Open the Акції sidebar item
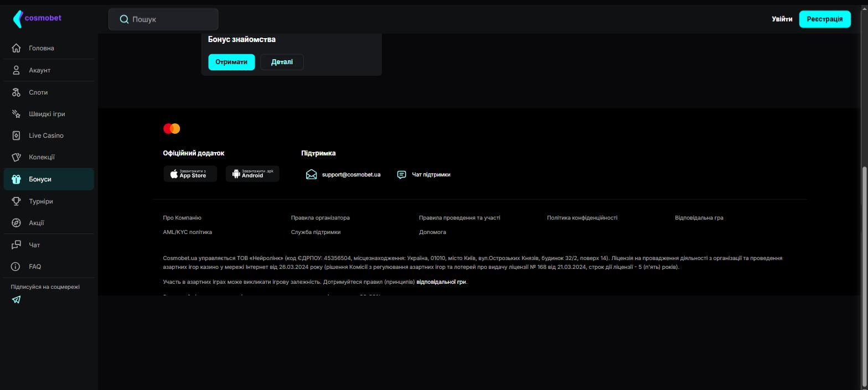Viewport: 868px width, 390px height. (49, 223)
